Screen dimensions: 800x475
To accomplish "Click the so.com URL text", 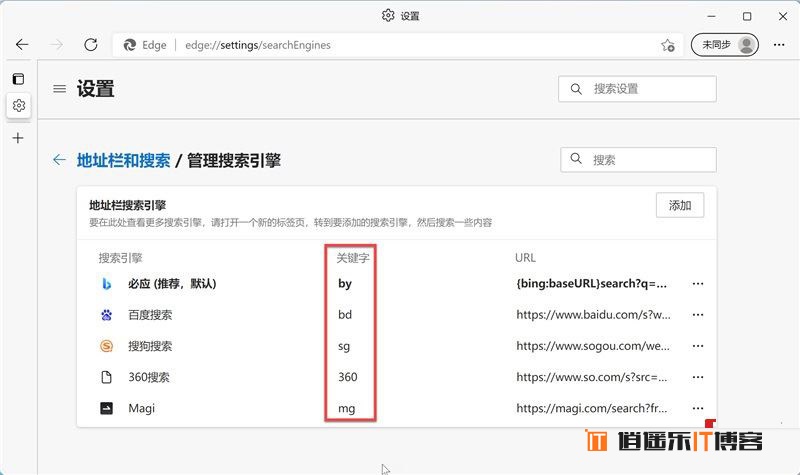I will [591, 377].
